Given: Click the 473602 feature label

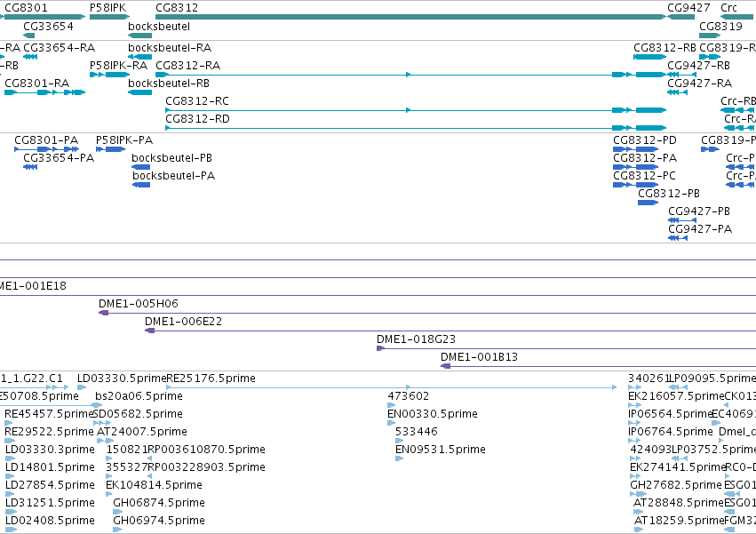Looking at the screenshot, I should coord(409,396).
